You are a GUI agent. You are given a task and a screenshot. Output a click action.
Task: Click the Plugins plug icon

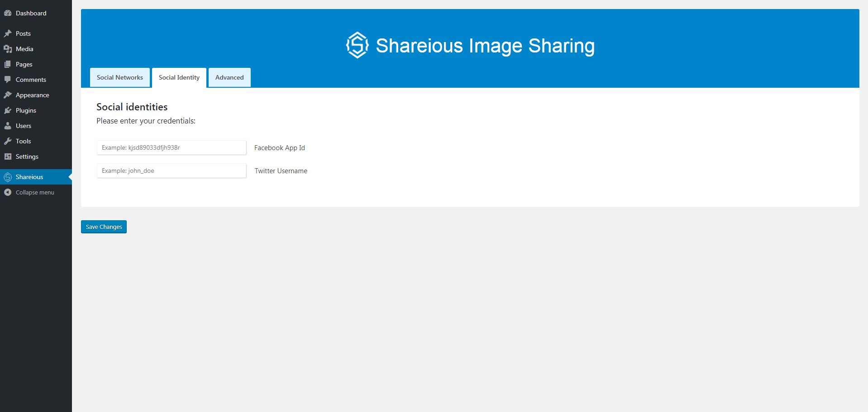[8, 110]
